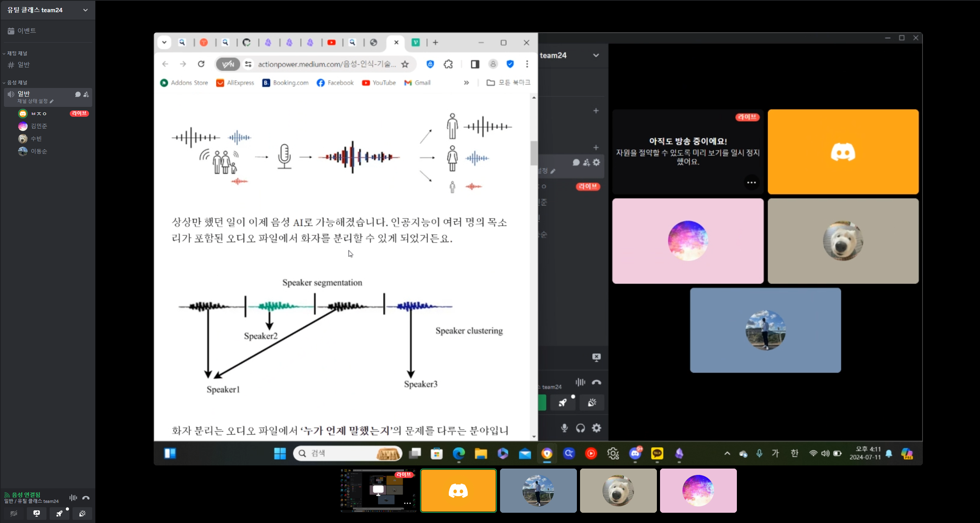The image size is (980, 523).
Task: Select the pink avatar participant thumbnail
Action: (698, 490)
